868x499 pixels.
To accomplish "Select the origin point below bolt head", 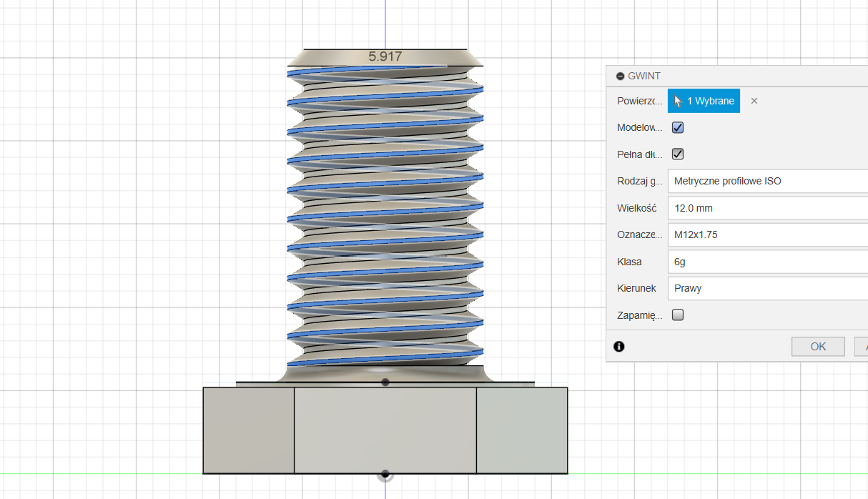I will [385, 474].
